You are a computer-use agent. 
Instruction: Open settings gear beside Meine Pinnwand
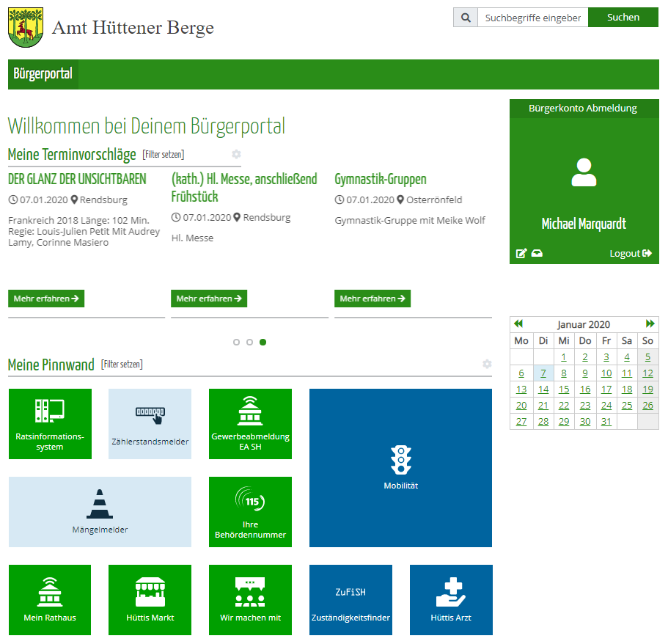[x=486, y=364]
